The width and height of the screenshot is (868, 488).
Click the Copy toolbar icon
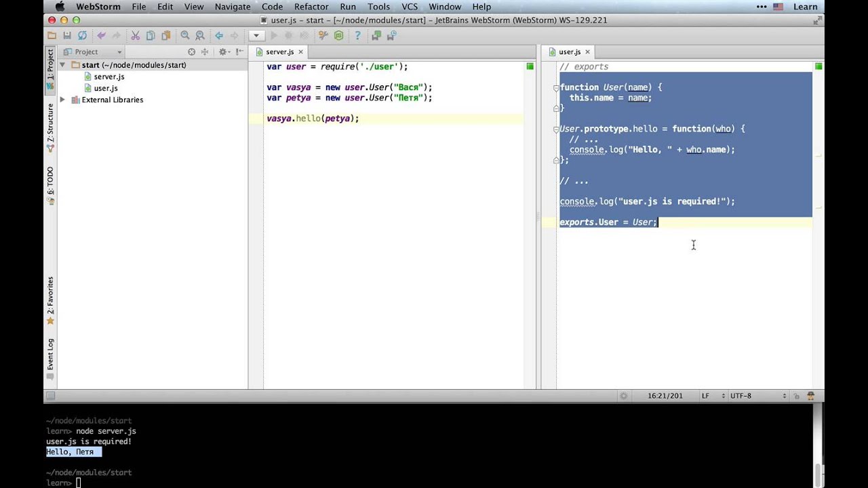tap(151, 35)
